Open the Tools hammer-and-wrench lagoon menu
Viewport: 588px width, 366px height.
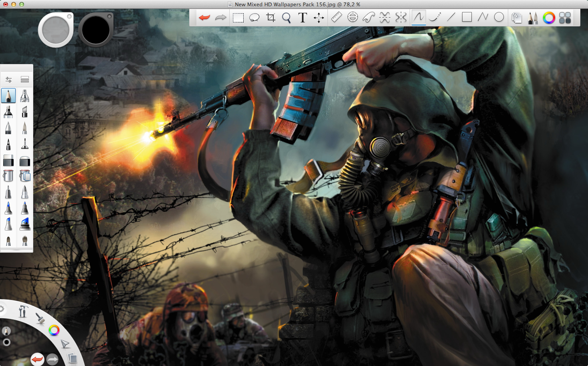tap(23, 311)
